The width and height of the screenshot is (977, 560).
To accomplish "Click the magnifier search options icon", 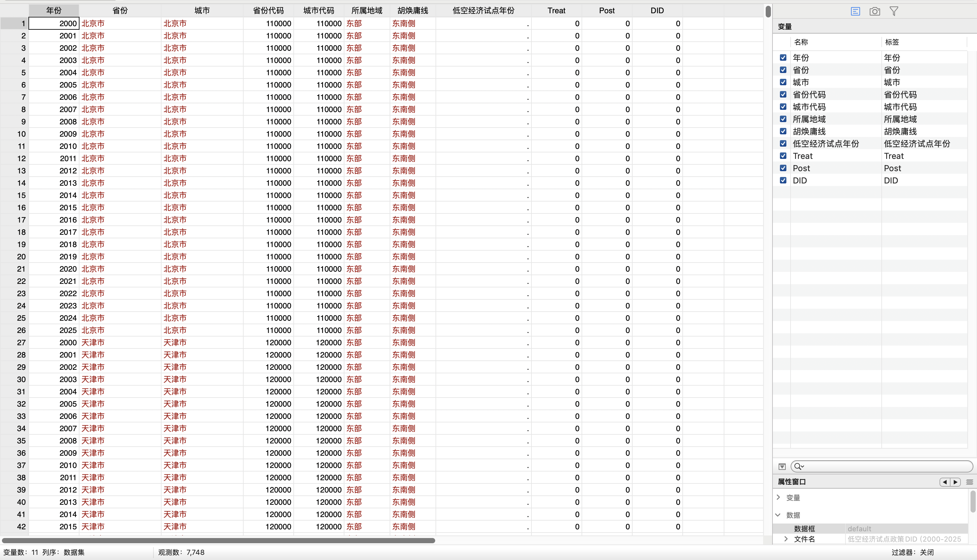I will tap(799, 467).
